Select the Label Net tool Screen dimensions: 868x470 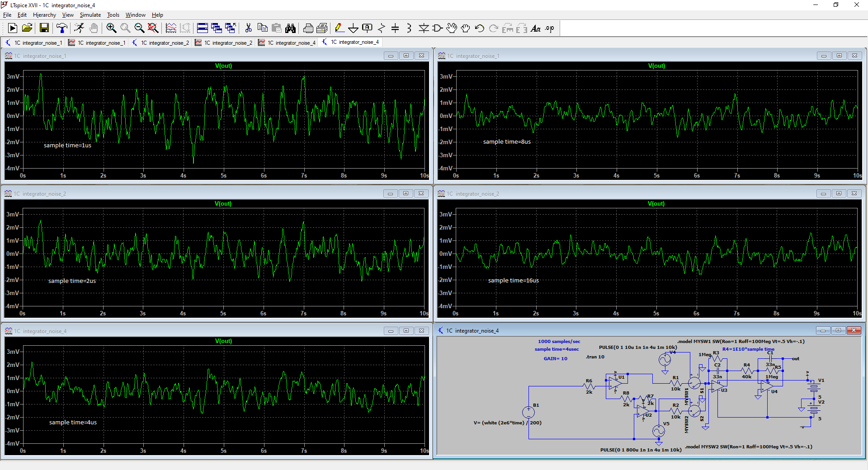click(x=367, y=28)
